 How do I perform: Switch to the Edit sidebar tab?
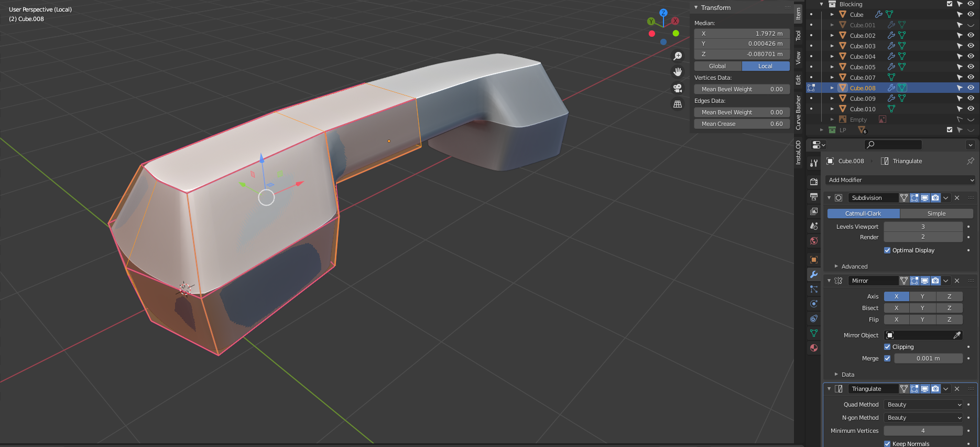tap(798, 80)
